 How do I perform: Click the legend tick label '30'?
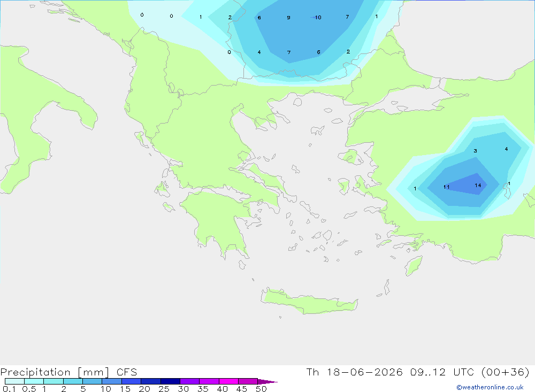(183, 389)
